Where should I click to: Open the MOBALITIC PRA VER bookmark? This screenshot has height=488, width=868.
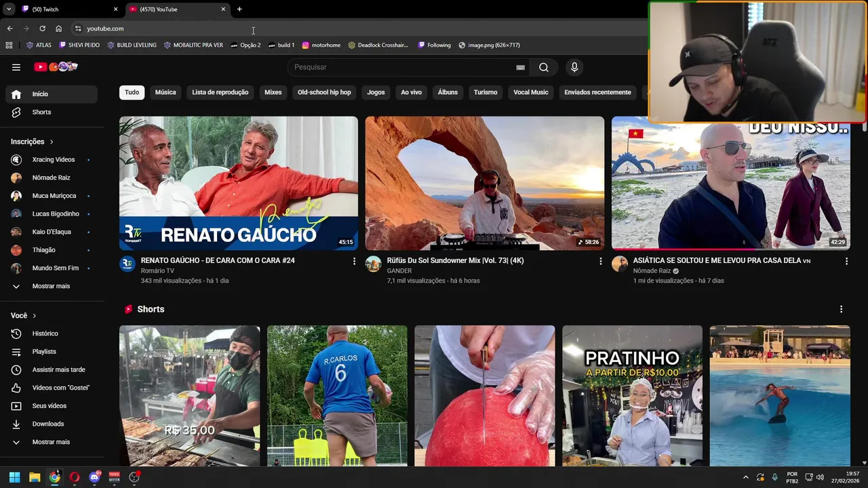pos(193,45)
